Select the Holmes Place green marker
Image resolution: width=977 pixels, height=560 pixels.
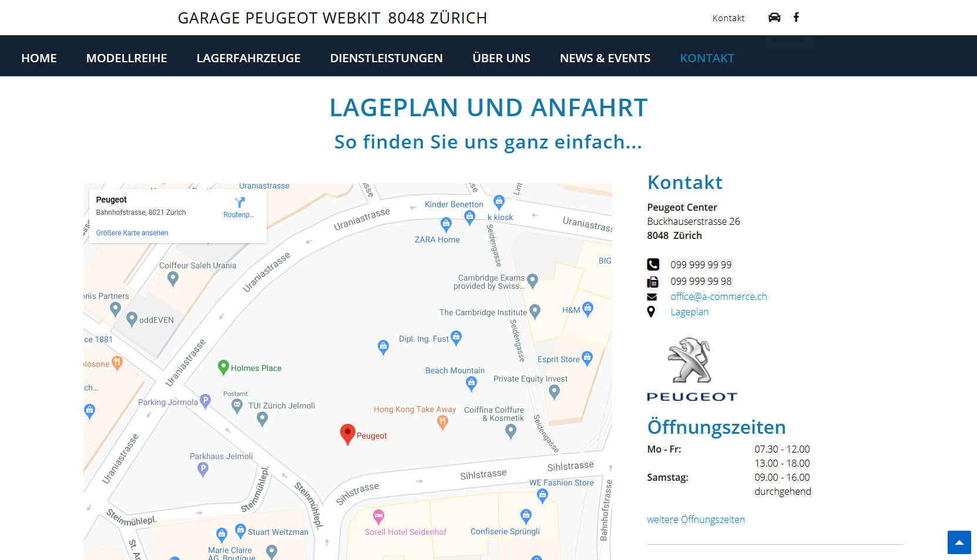223,367
